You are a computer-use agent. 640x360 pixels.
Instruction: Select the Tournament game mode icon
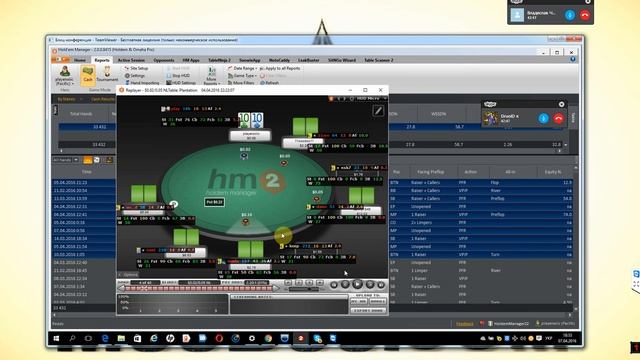click(x=107, y=75)
